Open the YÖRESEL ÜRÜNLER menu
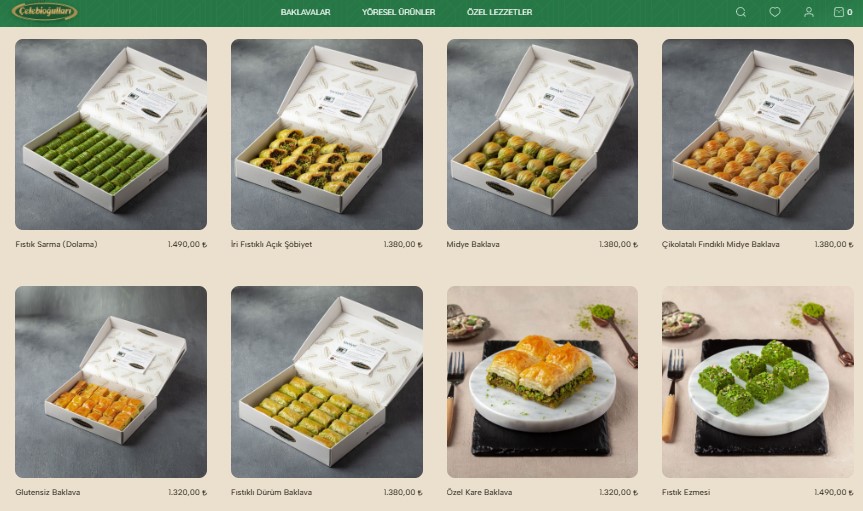863x511 pixels. click(398, 12)
